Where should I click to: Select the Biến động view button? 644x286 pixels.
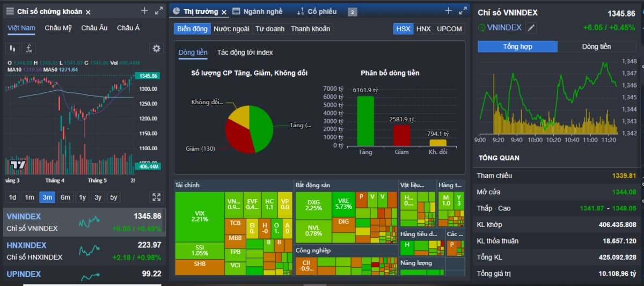tap(192, 29)
